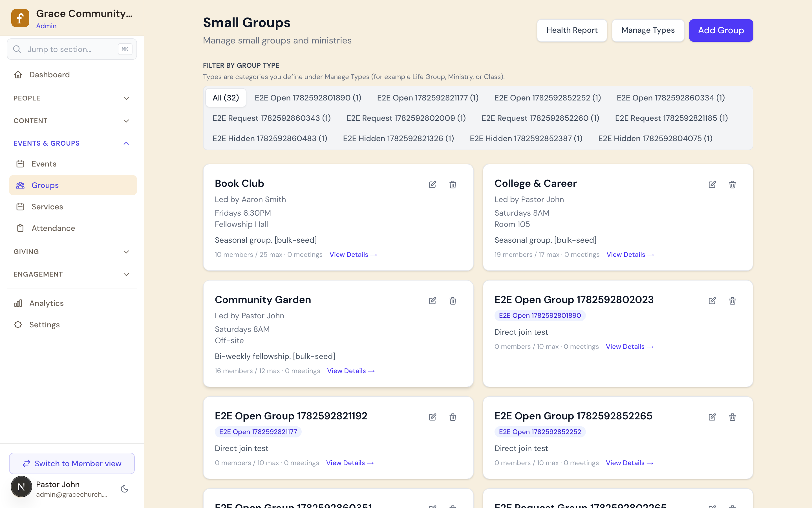Click the Small Groups page heading

[247, 23]
